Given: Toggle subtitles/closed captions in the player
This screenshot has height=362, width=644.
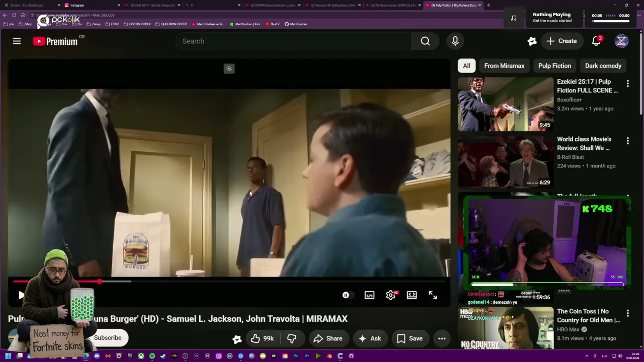Looking at the screenshot, I should pos(369,295).
